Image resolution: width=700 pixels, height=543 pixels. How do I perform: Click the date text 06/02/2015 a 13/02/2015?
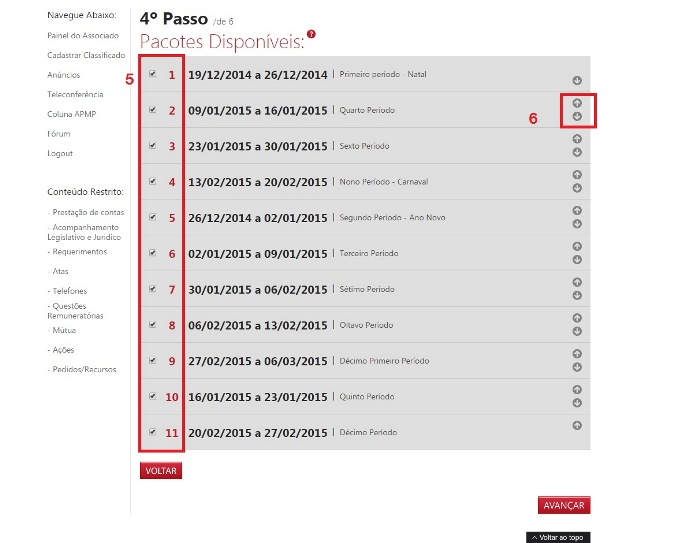tap(258, 325)
